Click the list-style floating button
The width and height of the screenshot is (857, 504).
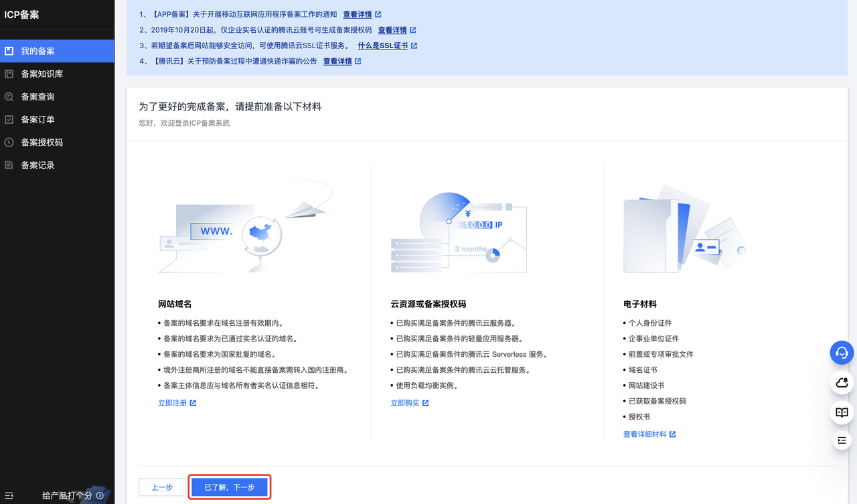pos(842,440)
